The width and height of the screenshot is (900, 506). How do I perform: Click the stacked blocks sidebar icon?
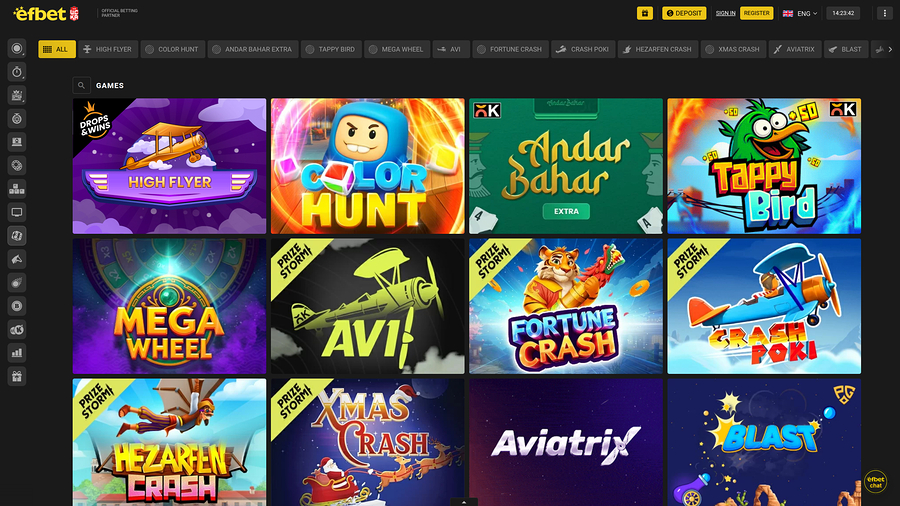[17, 189]
